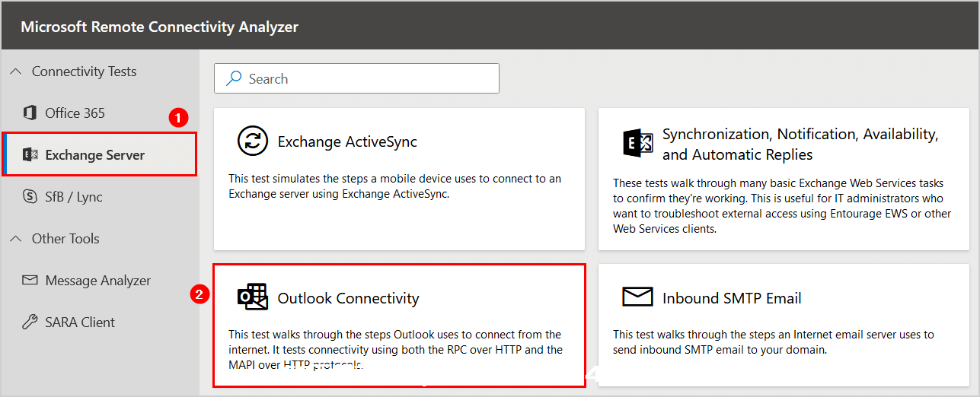The width and height of the screenshot is (980, 397).
Task: Focus the Search input field
Action: (356, 78)
